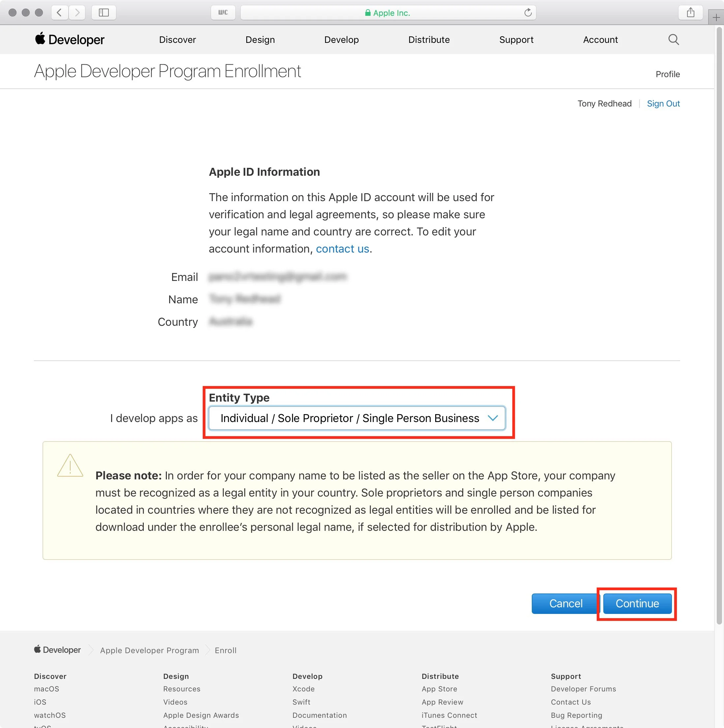Toggle the Safari sidebar button
Viewport: 724px width, 728px height.
pyautogui.click(x=104, y=13)
